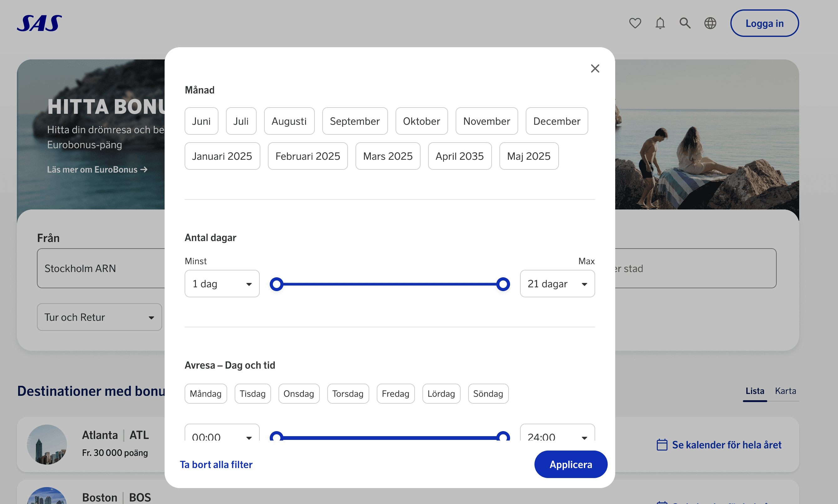Click the Stockholm ARN from field
Viewport: 838px width, 504px height.
[x=100, y=268]
